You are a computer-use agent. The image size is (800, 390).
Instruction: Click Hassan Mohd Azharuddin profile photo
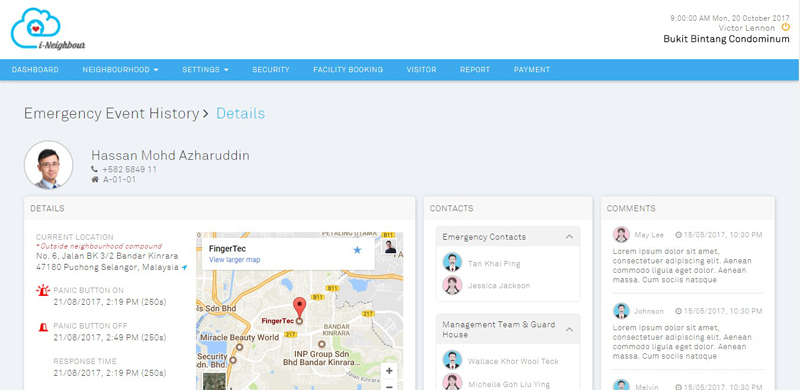[x=48, y=165]
